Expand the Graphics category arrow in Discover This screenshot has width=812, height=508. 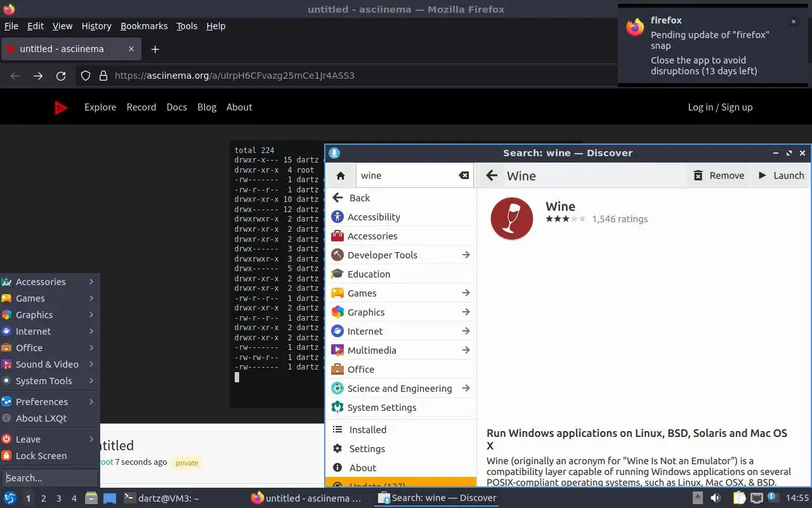[466, 312]
